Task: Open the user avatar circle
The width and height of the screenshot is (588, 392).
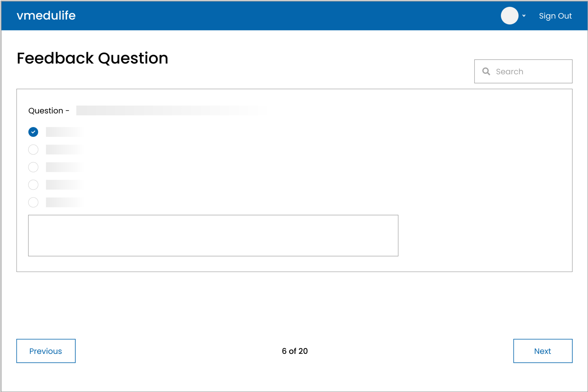Action: pos(510,16)
